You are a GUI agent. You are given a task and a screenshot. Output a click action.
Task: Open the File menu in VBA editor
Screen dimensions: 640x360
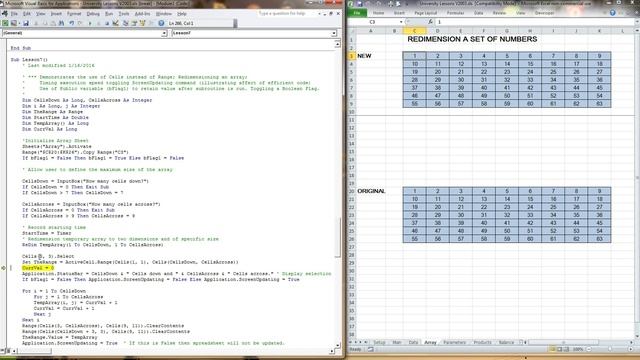coord(14,14)
